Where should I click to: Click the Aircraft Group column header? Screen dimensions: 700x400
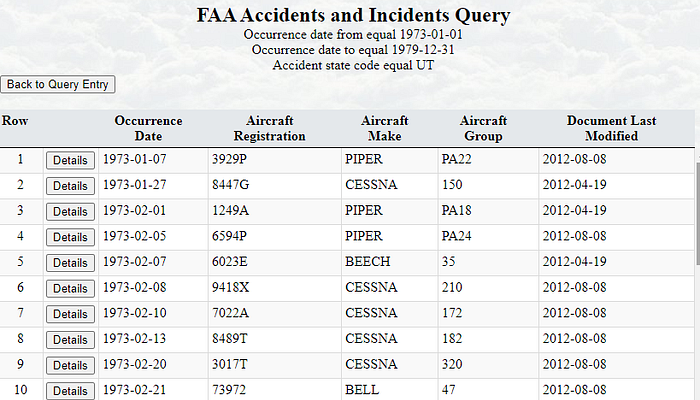483,128
